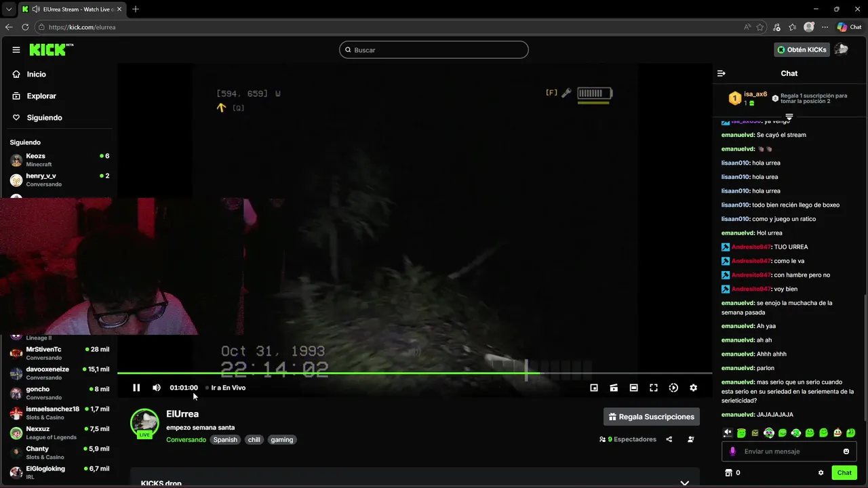The height and width of the screenshot is (488, 868).
Task: Send message with green Chat button
Action: [x=844, y=472]
